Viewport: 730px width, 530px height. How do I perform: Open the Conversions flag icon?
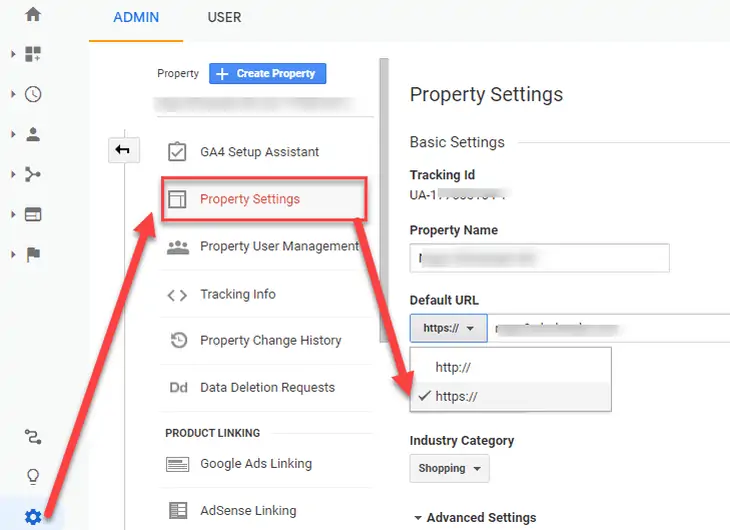click(33, 254)
